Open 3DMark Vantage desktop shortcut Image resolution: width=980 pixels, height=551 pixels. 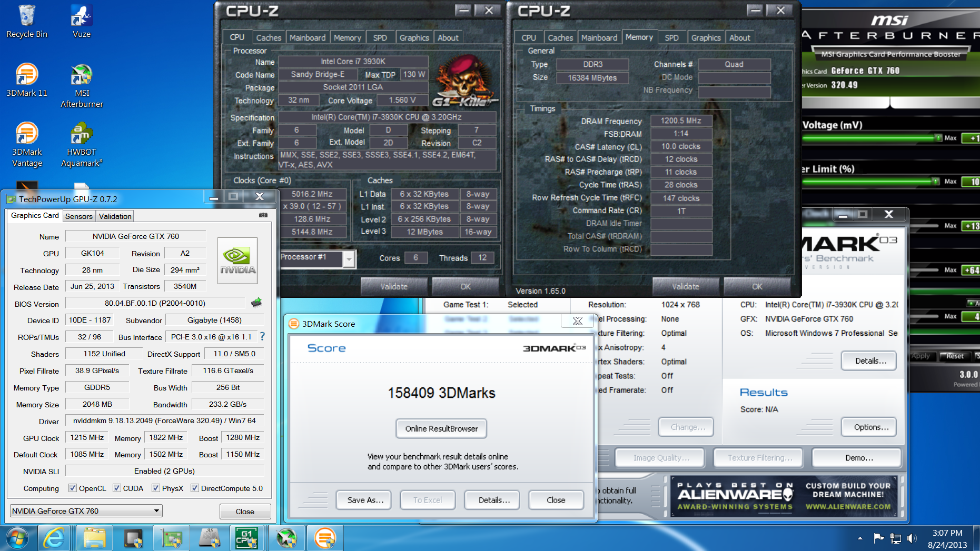pos(27,144)
